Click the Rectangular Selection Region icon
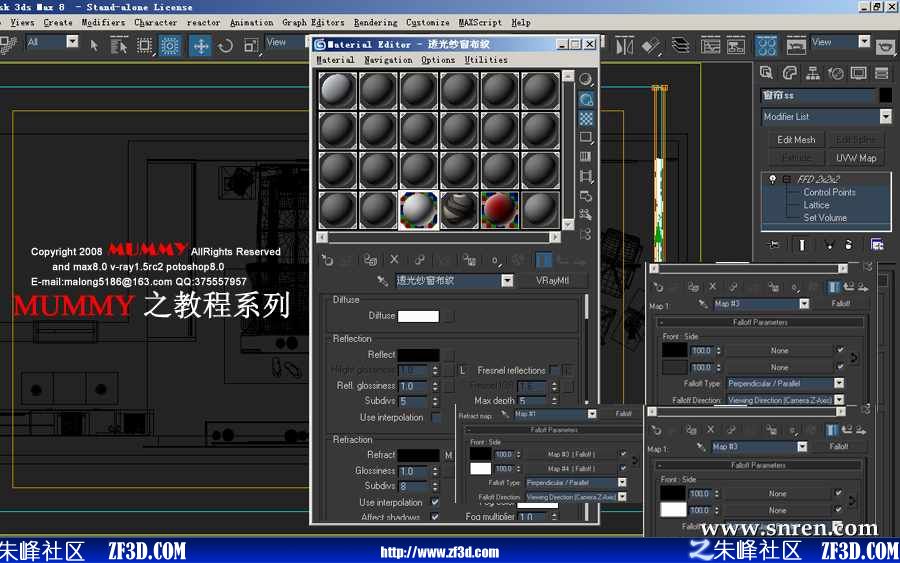The width and height of the screenshot is (900, 563). click(144, 46)
